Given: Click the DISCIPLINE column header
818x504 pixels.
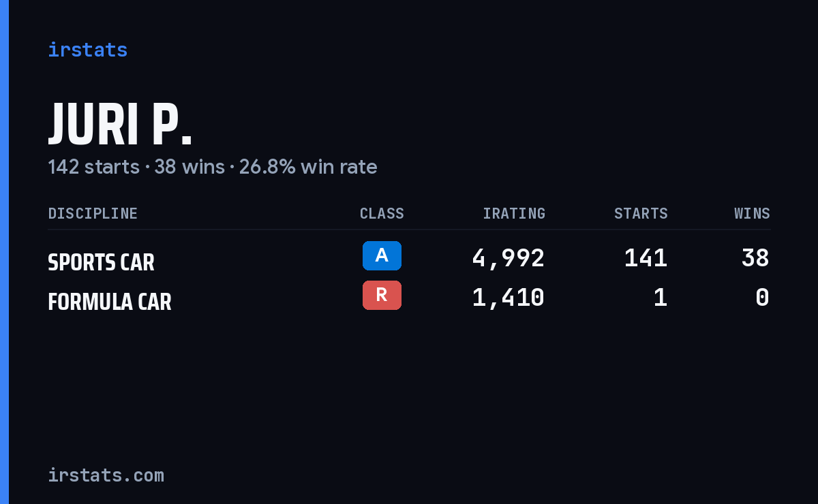Looking at the screenshot, I should click(x=93, y=214).
